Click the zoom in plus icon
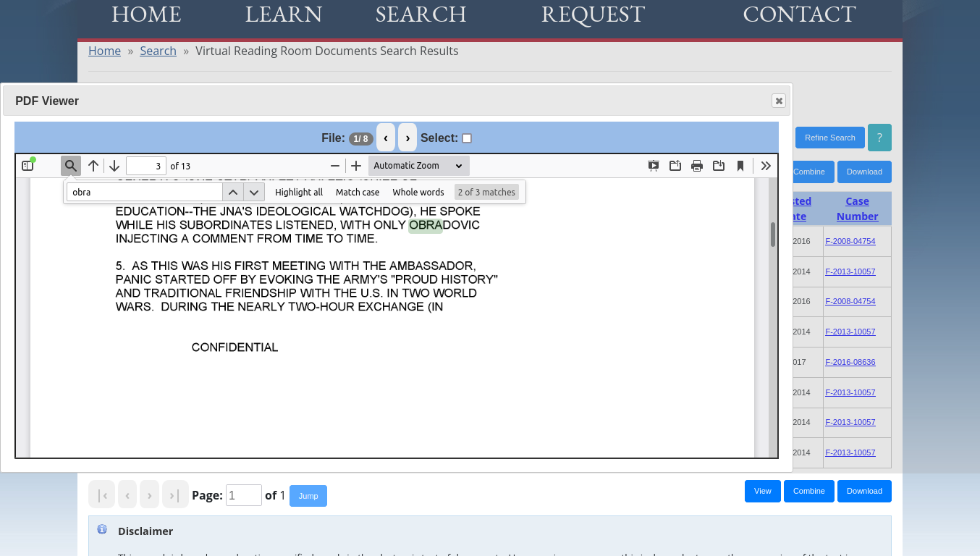 pos(356,166)
